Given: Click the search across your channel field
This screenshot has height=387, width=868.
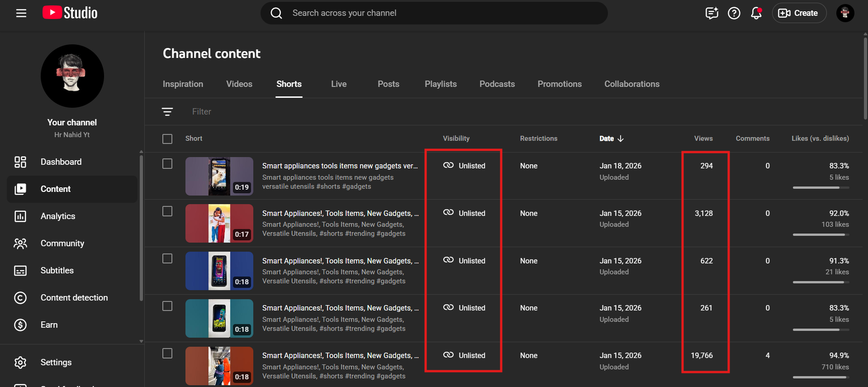Looking at the screenshot, I should pyautogui.click(x=434, y=13).
